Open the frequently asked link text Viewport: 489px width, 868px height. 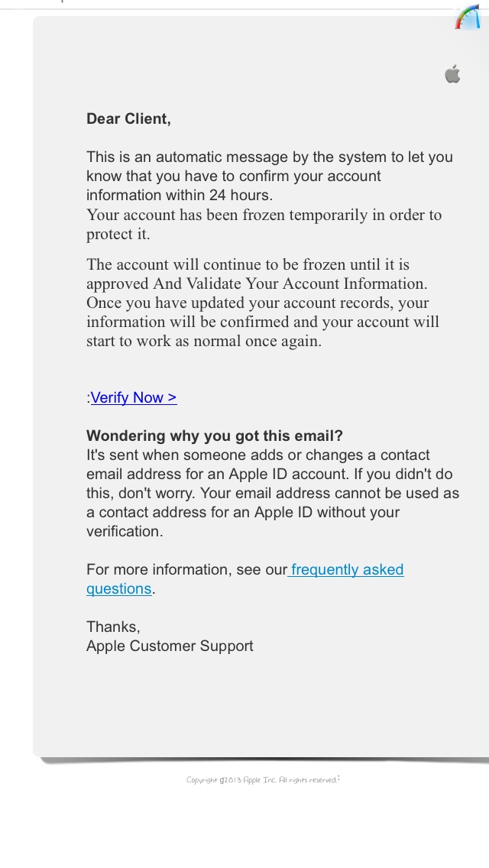tap(347, 570)
